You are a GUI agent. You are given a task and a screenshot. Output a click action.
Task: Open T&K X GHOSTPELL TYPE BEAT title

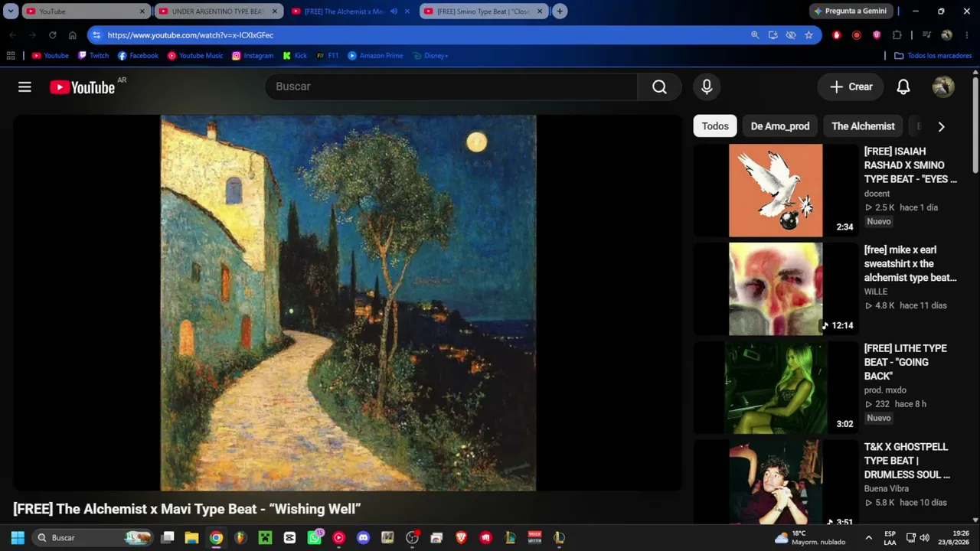click(x=908, y=461)
